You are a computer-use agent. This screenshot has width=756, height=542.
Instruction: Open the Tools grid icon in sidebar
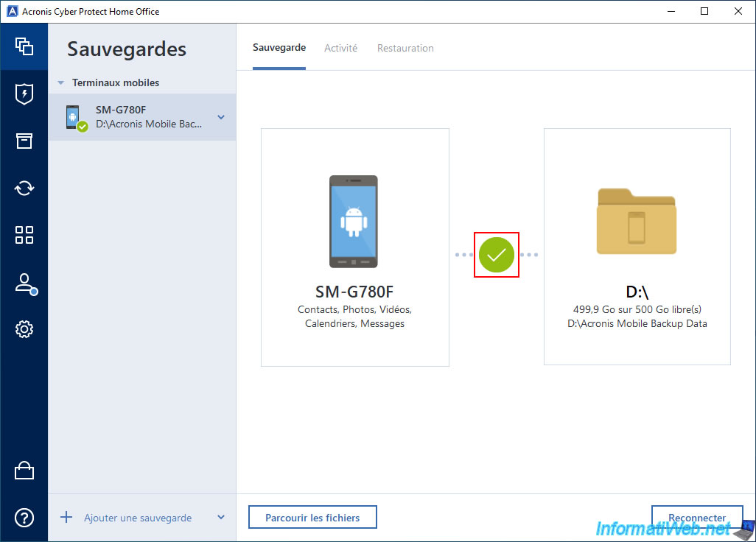coord(24,235)
